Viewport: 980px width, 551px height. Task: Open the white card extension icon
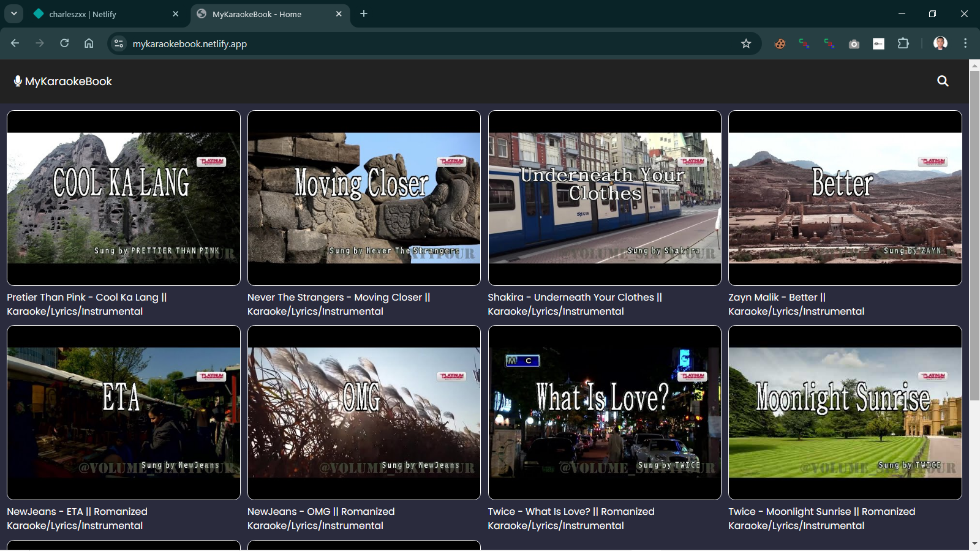[878, 43]
